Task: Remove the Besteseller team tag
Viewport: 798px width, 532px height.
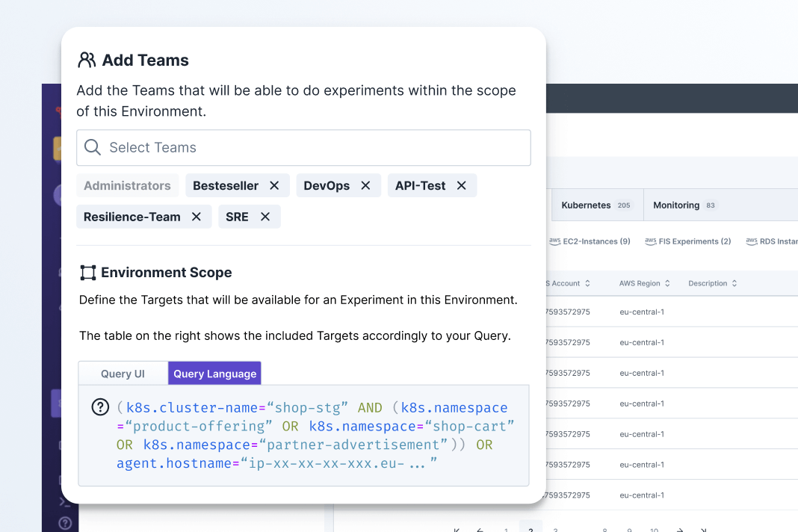Action: tap(274, 186)
